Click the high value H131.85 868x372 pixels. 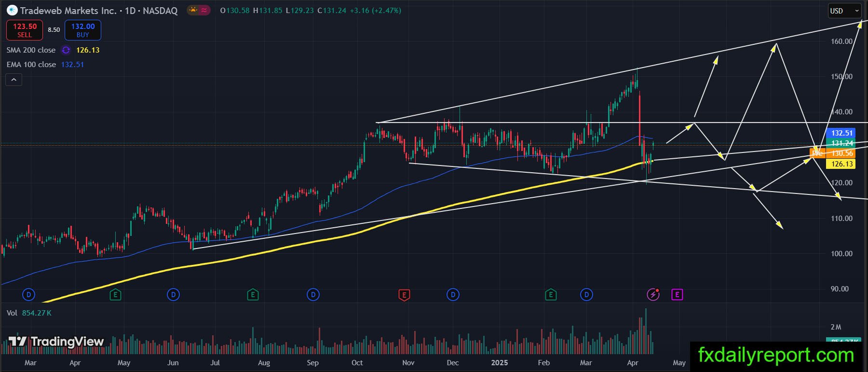tap(268, 11)
